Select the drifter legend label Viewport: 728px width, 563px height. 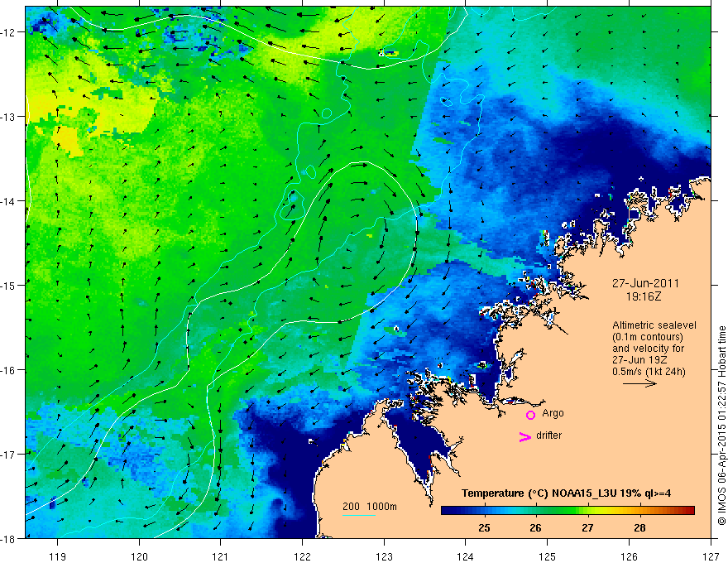548,435
